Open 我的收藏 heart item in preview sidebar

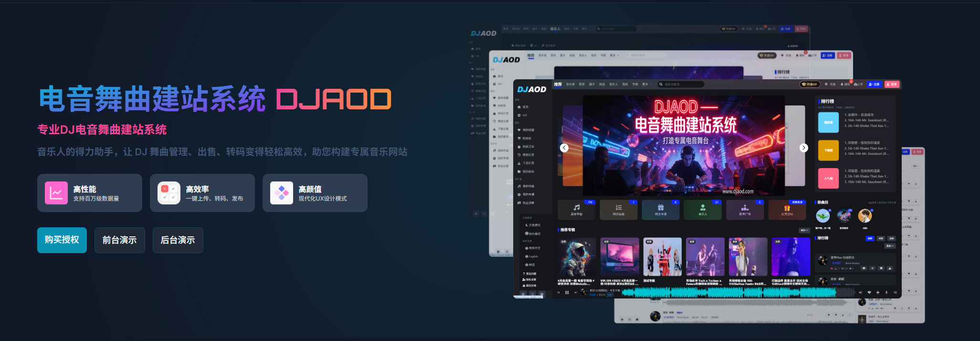click(527, 130)
